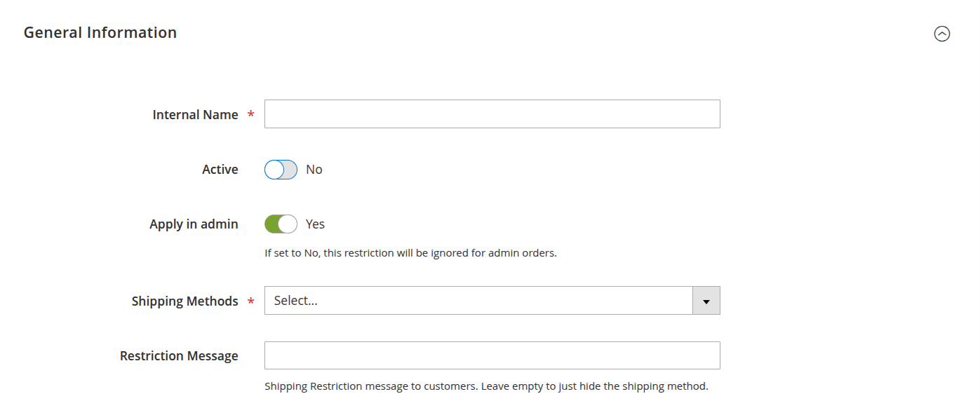Click the Apply in admin label
The height and width of the screenshot is (415, 980).
[x=194, y=224]
